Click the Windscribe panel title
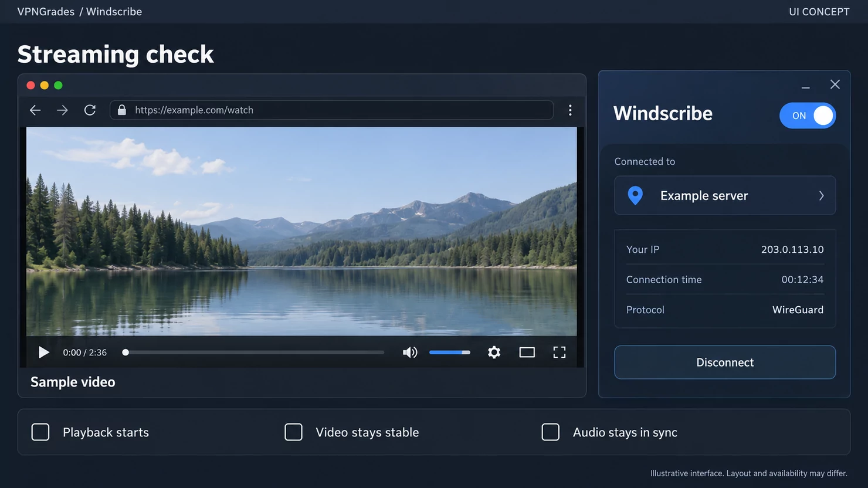 coord(663,113)
